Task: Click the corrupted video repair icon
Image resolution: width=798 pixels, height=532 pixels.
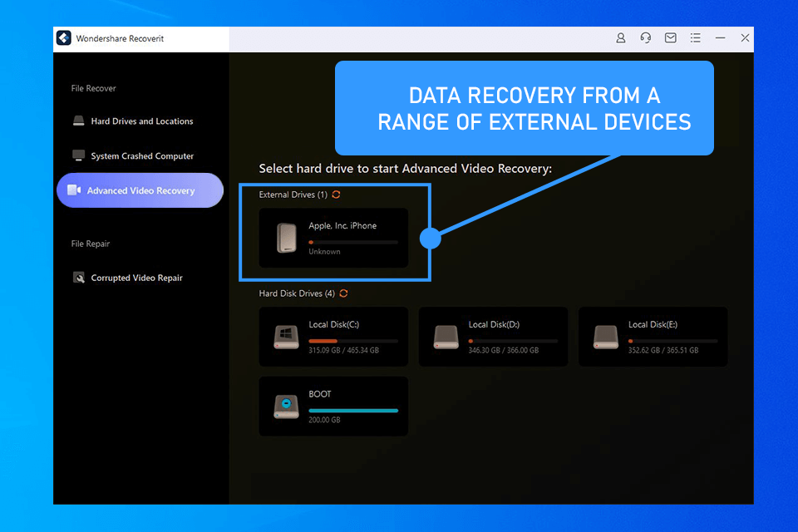Action: (79, 278)
